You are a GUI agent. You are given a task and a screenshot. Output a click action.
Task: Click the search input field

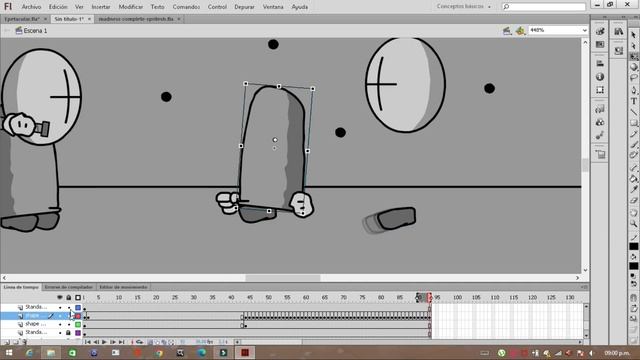544,7
